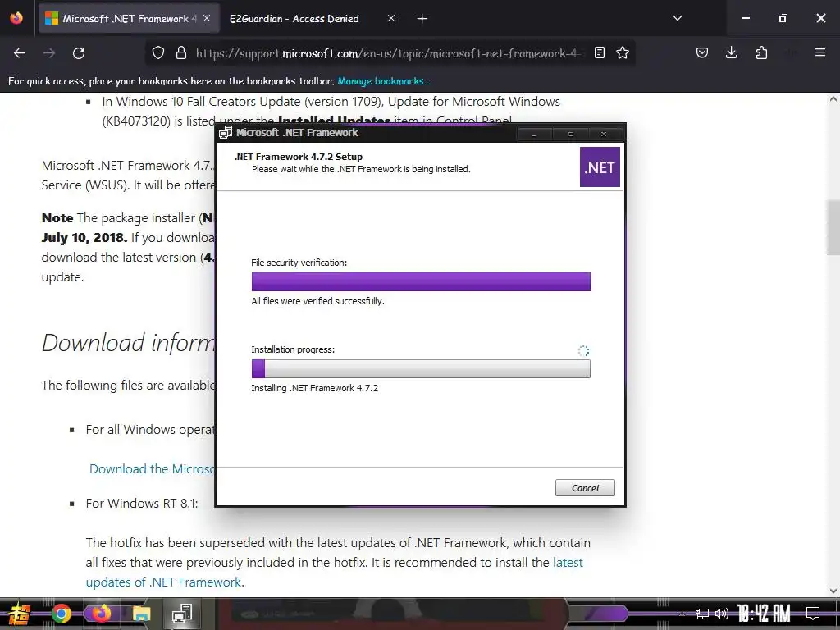The height and width of the screenshot is (630, 840).
Task: Close the .NET Framework setup dialog
Action: [x=604, y=134]
